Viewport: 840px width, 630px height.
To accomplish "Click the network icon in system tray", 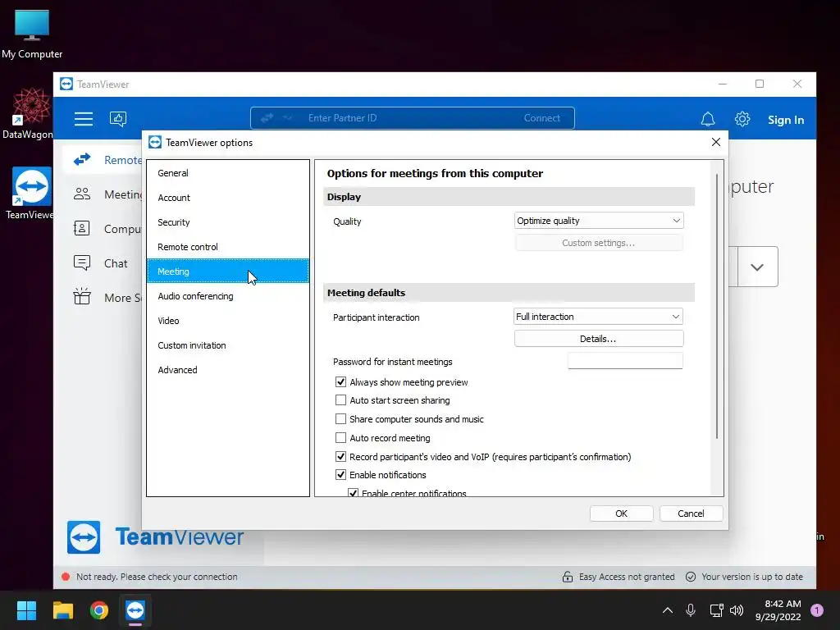I will coord(716,610).
